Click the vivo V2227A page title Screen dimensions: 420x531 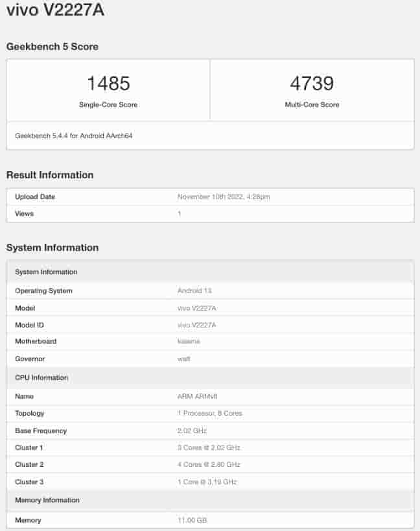pyautogui.click(x=55, y=10)
